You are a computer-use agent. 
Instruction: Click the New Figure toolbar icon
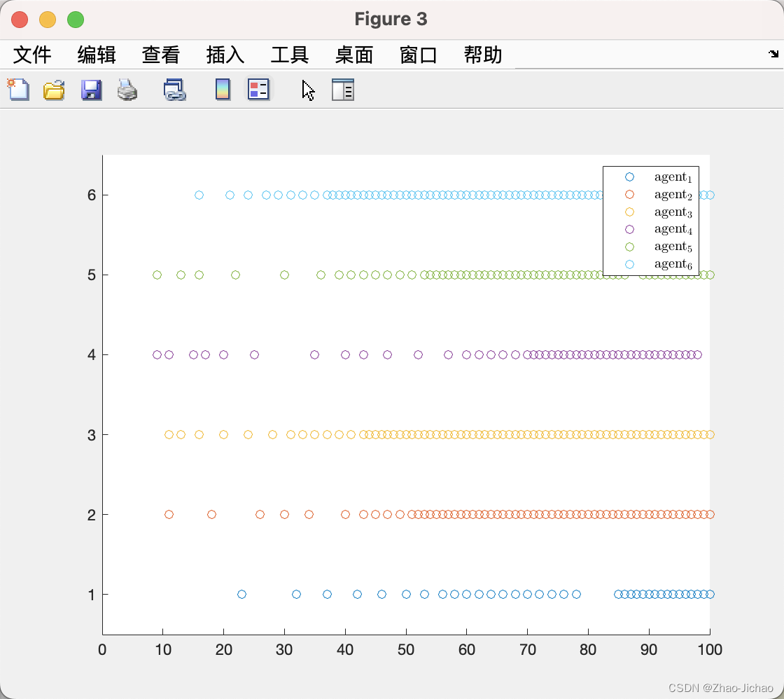coord(18,90)
